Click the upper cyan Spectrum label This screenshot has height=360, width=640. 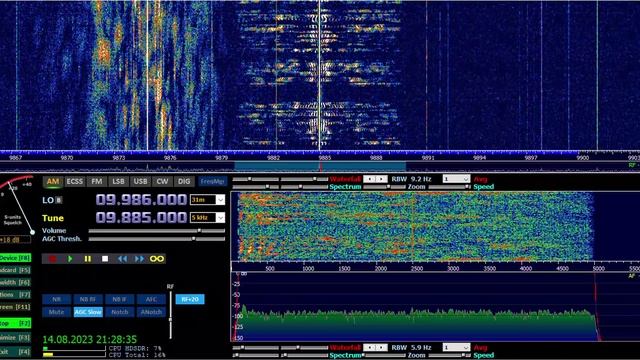click(x=345, y=187)
